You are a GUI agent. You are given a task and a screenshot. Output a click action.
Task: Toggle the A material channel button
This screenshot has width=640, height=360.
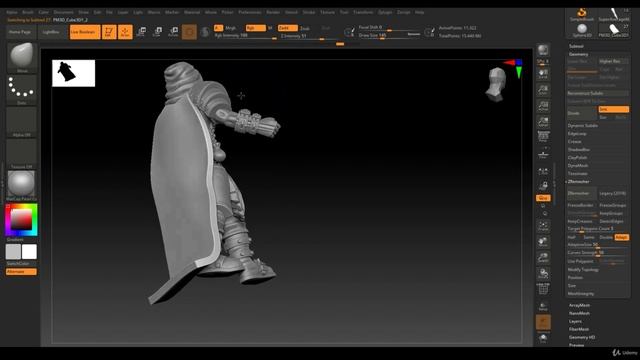pyautogui.click(x=218, y=28)
